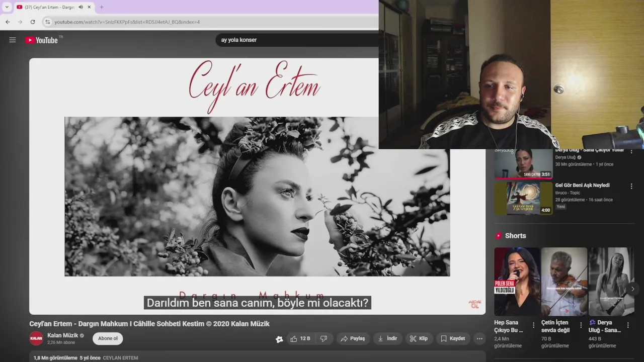Click the video title 'Ceyl'an Ertem - Dargın Mahkum'
This screenshot has width=644, height=362.
(x=149, y=324)
